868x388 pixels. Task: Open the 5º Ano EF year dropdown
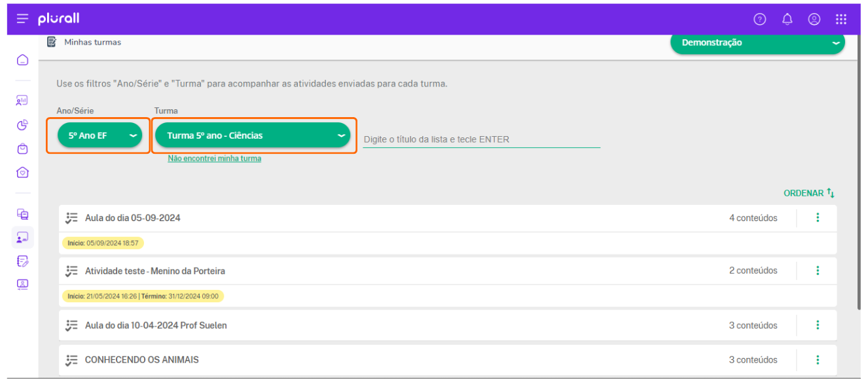[x=100, y=135]
